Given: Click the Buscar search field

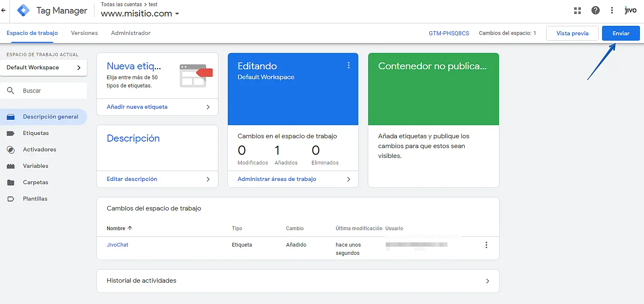Looking at the screenshot, I should (49, 91).
